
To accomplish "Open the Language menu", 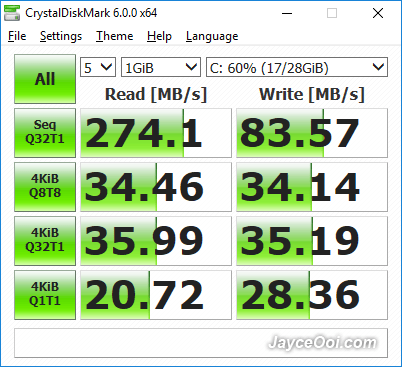I will pos(212,36).
